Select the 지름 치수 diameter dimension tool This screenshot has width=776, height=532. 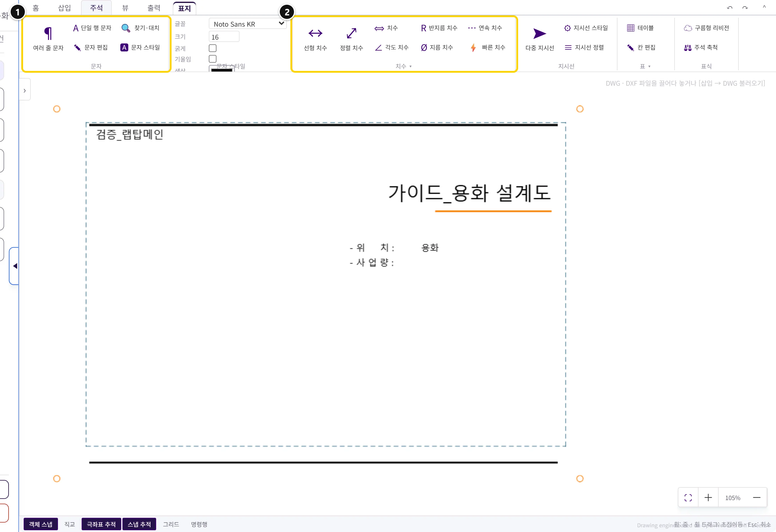click(437, 47)
